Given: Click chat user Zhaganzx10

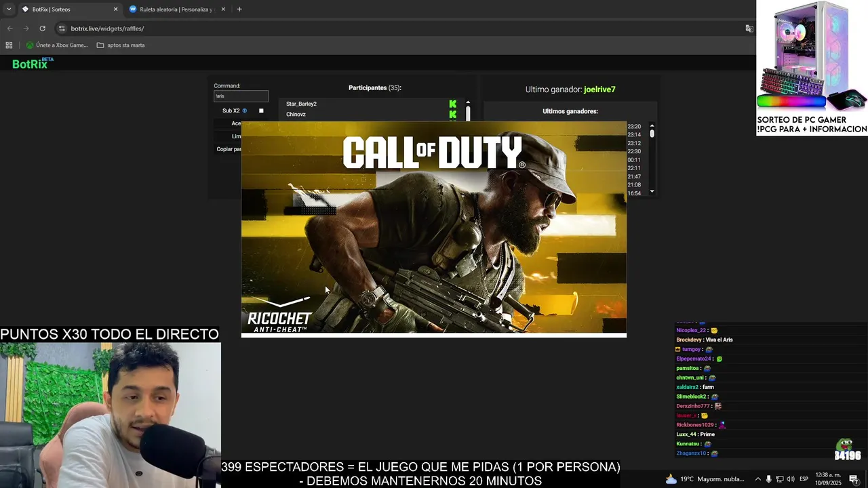Looking at the screenshot, I should [x=691, y=453].
